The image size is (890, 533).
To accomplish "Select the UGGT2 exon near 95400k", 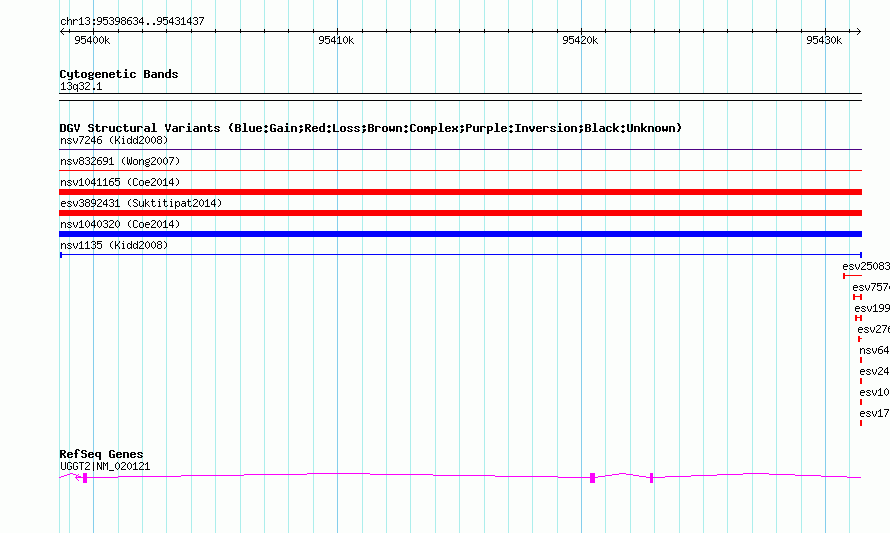I will (85, 478).
